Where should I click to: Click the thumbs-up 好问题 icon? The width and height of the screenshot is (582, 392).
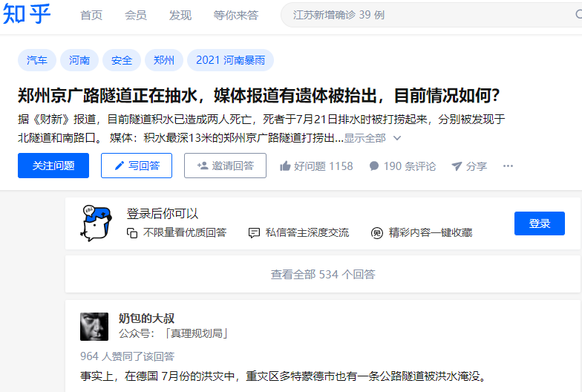pyautogui.click(x=285, y=166)
